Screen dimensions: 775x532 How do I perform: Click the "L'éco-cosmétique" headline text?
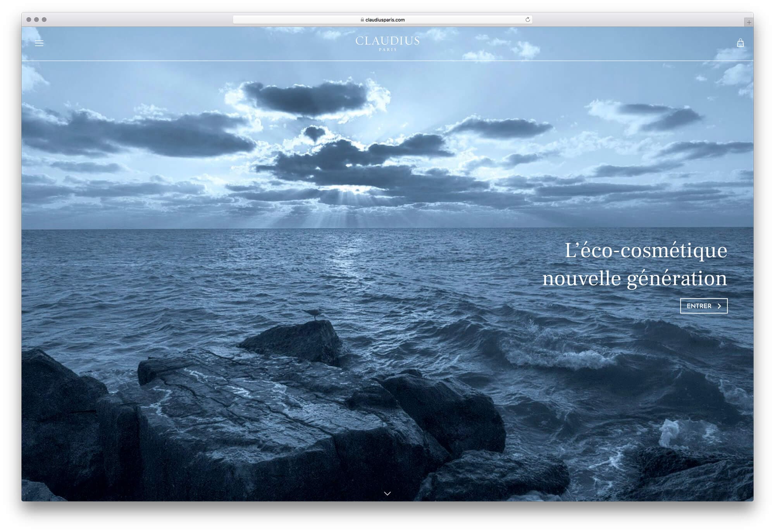click(x=646, y=250)
